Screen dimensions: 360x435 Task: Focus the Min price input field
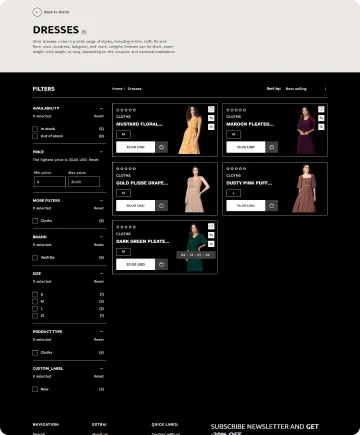[x=50, y=182]
